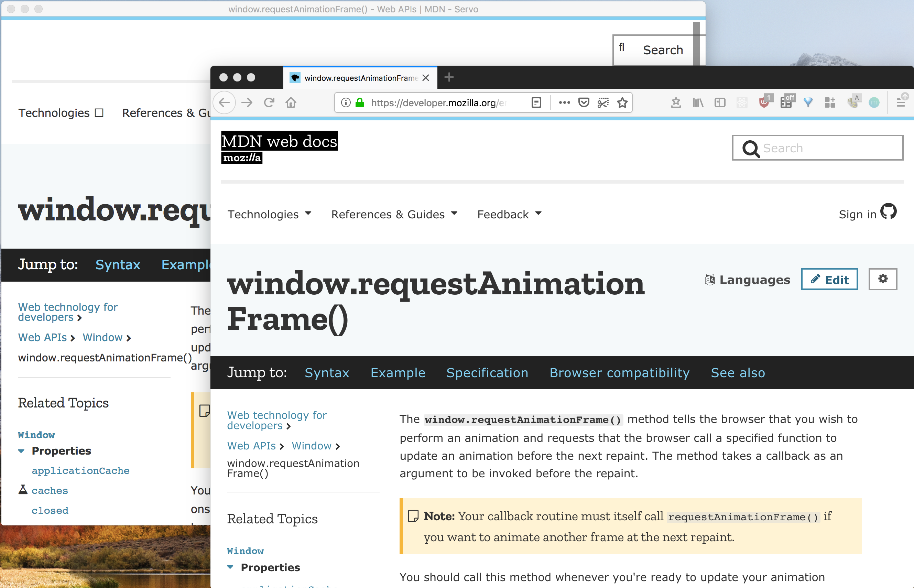Toggle the Firefox sidebar
This screenshot has height=588, width=914.
click(x=720, y=102)
